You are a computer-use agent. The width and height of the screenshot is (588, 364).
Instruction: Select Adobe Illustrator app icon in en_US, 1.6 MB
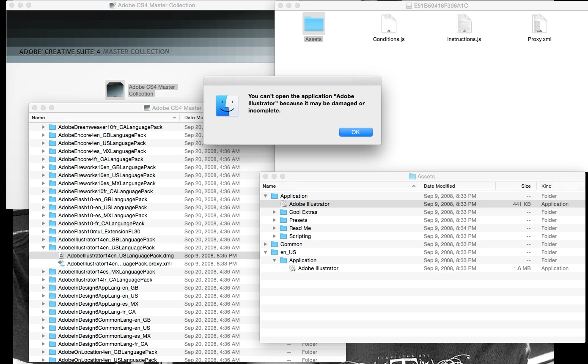pyautogui.click(x=292, y=268)
